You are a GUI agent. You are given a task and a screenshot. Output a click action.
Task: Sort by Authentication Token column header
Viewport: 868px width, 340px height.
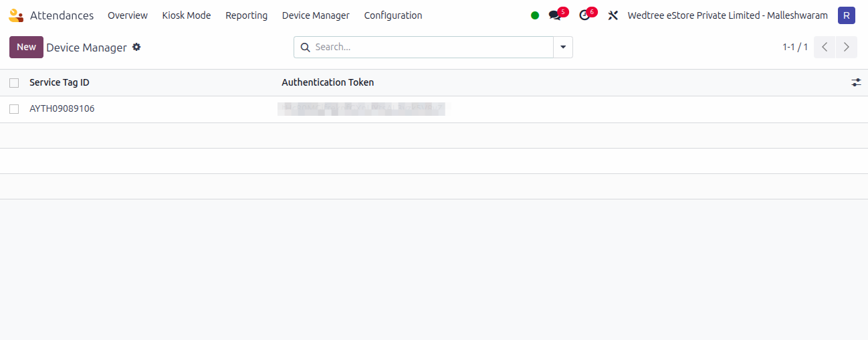(328, 82)
